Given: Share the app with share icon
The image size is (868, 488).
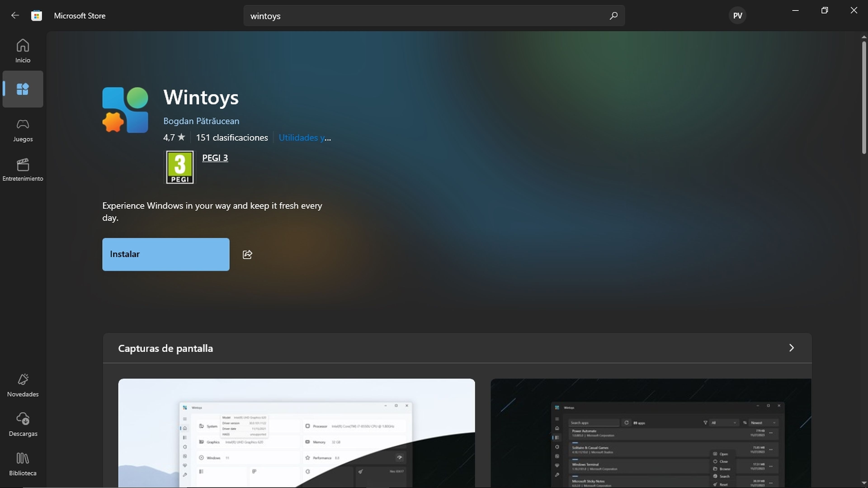Looking at the screenshot, I should click(247, 254).
